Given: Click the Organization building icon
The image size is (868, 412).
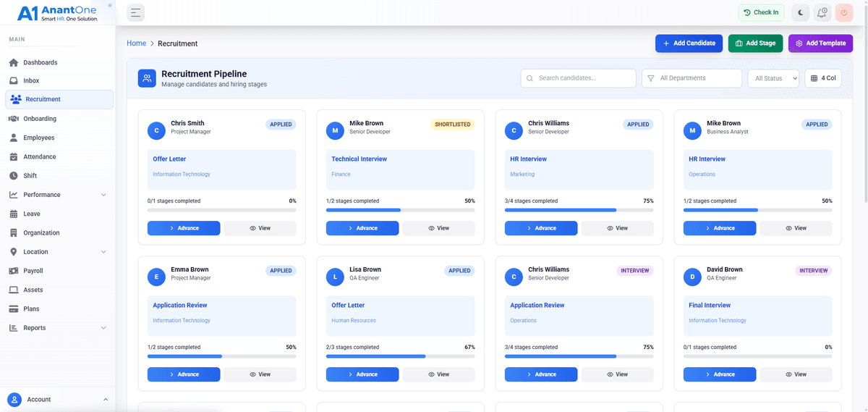Looking at the screenshot, I should [14, 233].
